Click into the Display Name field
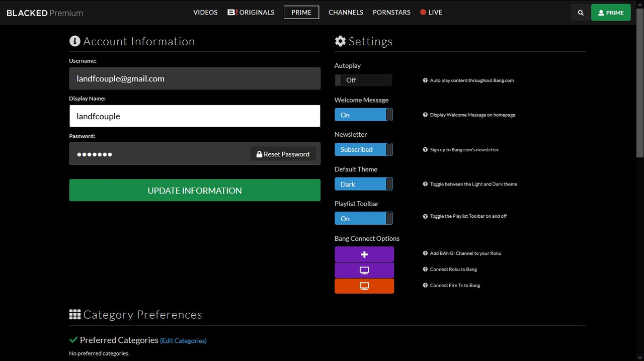Screen dimensions: 644x361 (x=195, y=116)
